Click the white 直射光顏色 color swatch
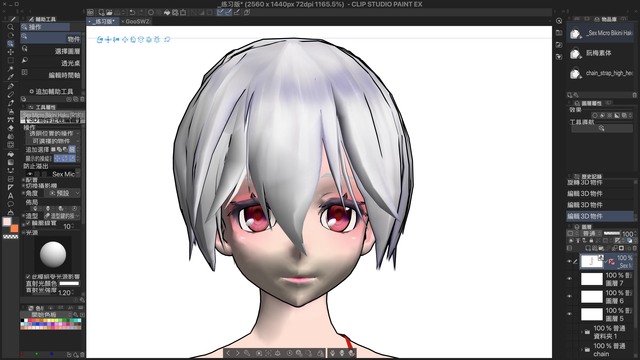The width and height of the screenshot is (640, 360). point(69,283)
